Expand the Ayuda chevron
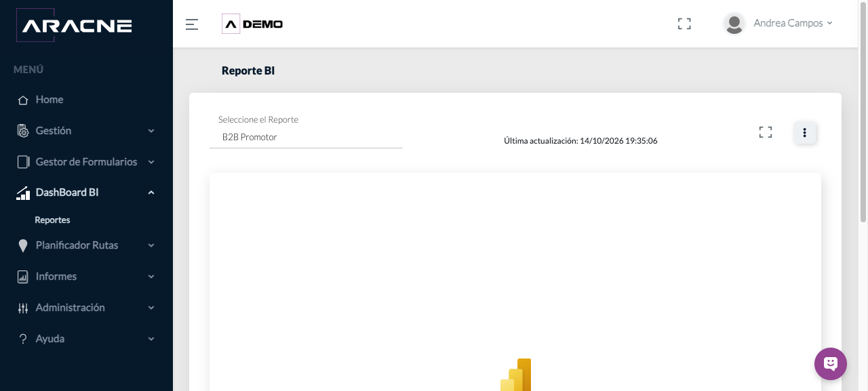The image size is (868, 391). click(x=151, y=339)
